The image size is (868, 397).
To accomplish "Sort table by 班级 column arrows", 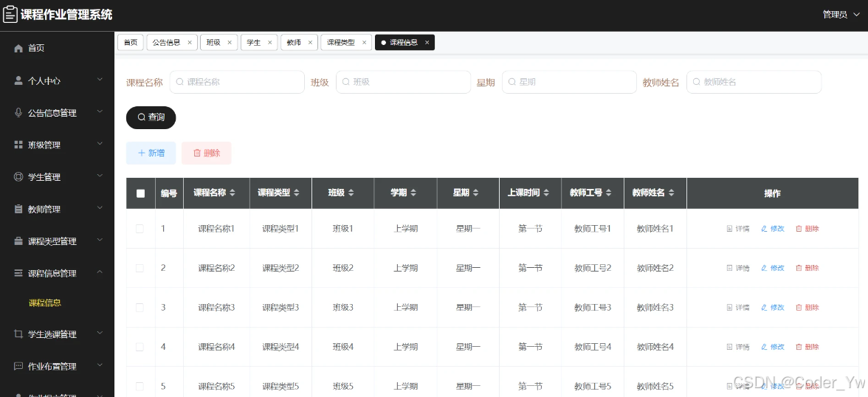I will point(351,193).
